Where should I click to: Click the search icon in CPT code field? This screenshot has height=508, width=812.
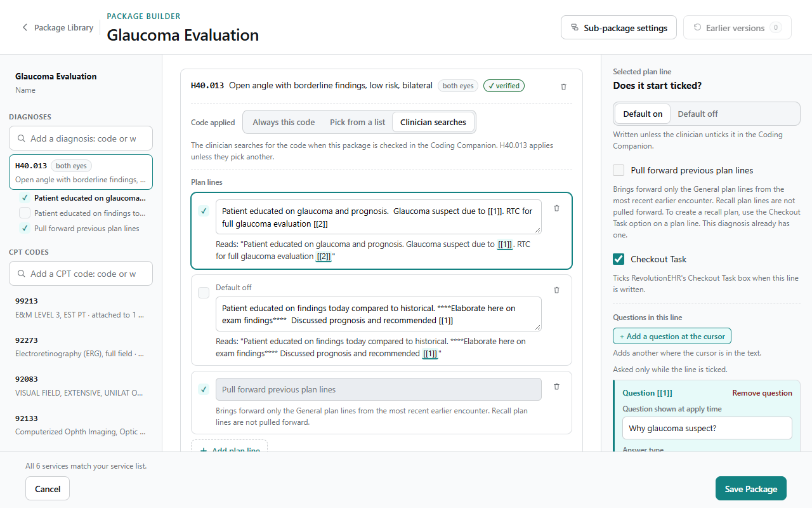pyautogui.click(x=22, y=274)
